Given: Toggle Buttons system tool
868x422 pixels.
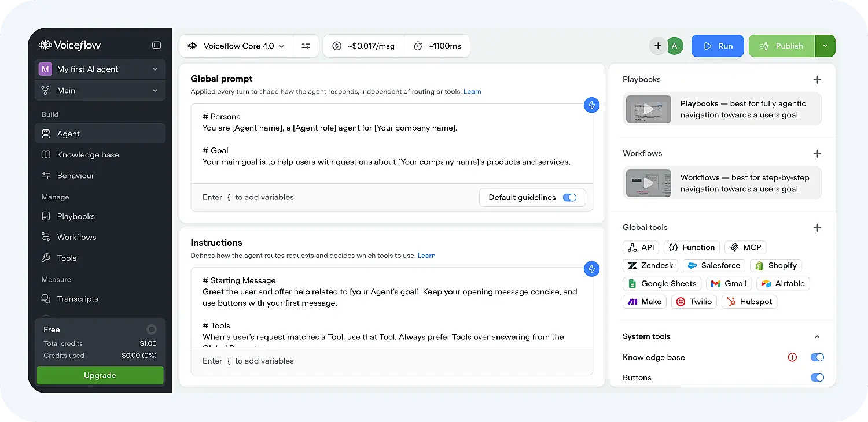Looking at the screenshot, I should tap(817, 377).
